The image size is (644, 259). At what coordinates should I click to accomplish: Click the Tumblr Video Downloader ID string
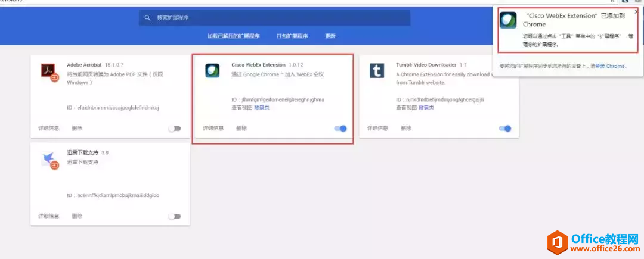[440, 99]
